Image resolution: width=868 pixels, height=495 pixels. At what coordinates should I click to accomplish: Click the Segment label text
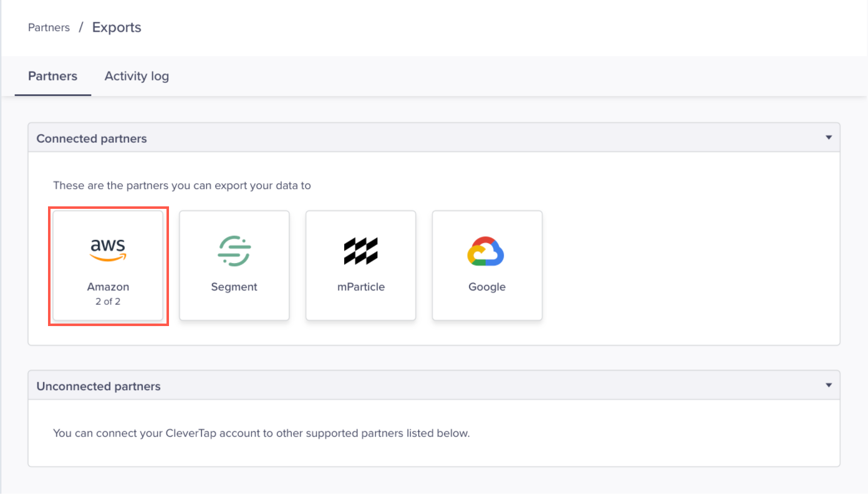(x=234, y=287)
